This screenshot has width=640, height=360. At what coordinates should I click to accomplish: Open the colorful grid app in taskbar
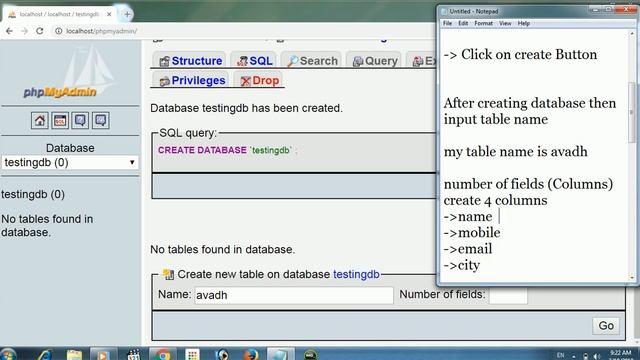[x=192, y=354]
